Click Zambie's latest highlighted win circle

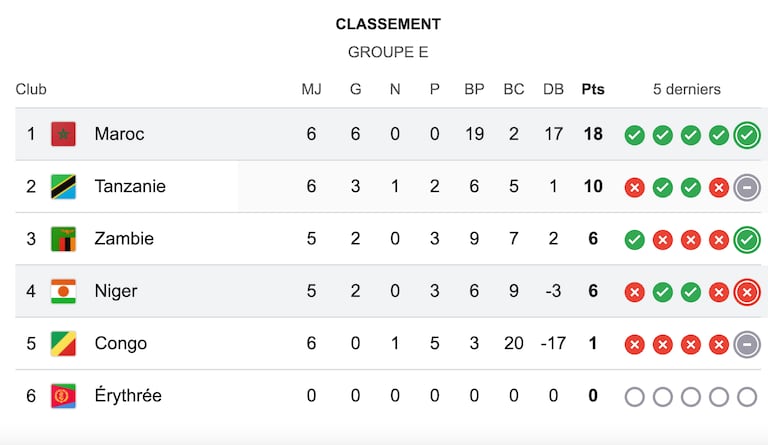[747, 240]
